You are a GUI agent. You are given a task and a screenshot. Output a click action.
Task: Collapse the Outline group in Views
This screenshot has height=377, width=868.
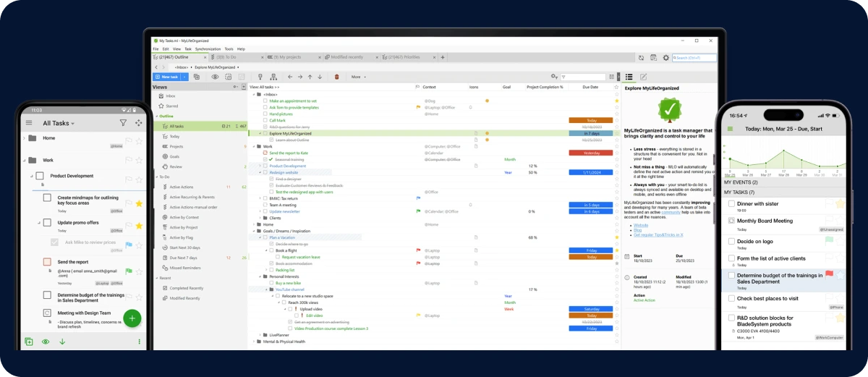pos(156,116)
